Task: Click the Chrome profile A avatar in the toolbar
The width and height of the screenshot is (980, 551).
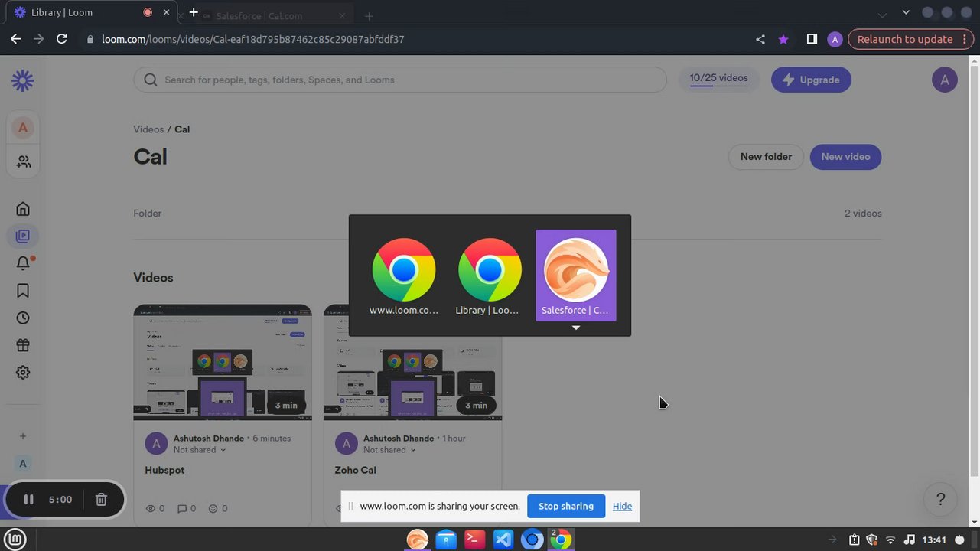Action: coord(835,39)
